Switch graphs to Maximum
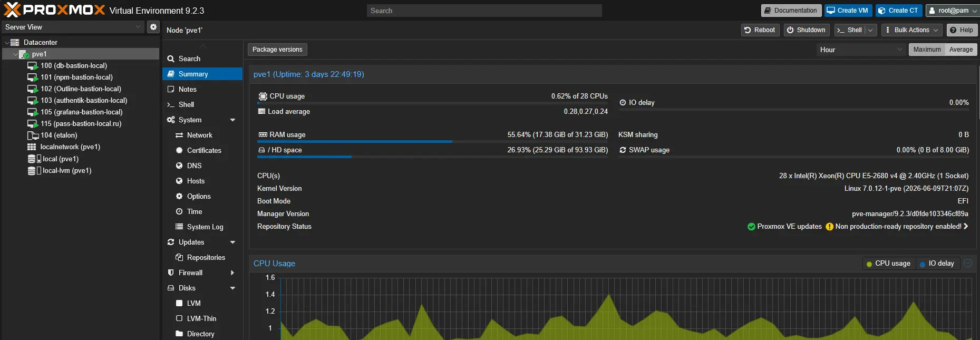980x340 pixels. coord(927,50)
